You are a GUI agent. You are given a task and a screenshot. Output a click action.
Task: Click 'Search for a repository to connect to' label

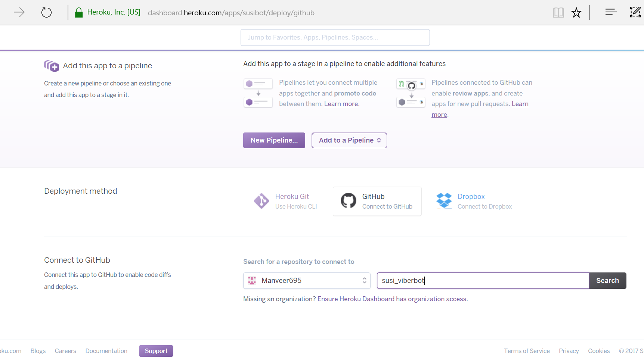pos(299,262)
